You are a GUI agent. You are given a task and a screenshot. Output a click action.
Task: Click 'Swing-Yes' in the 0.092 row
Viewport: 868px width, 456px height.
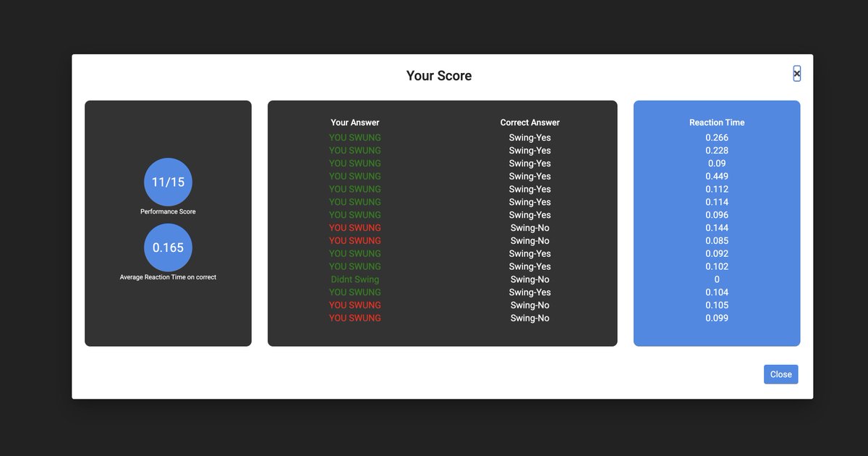(530, 254)
